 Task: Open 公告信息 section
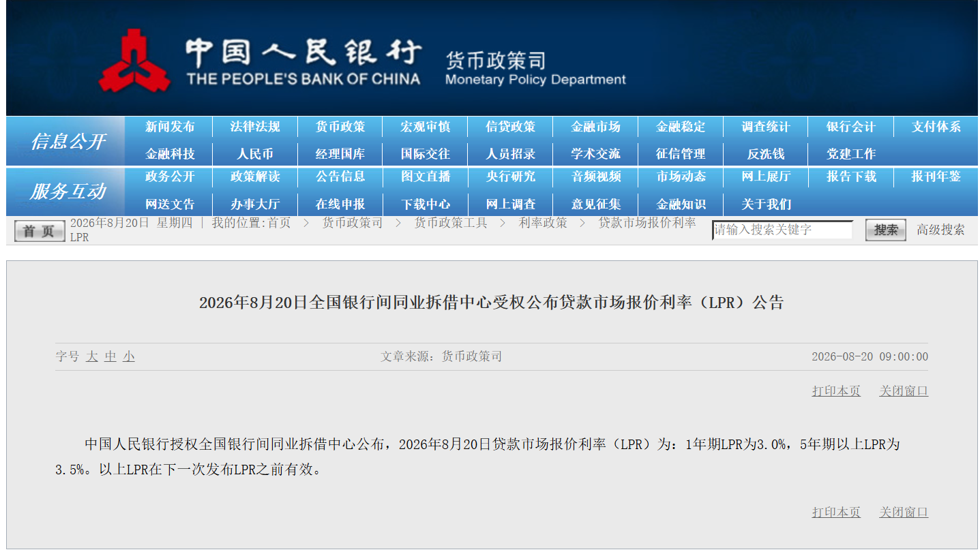(340, 177)
